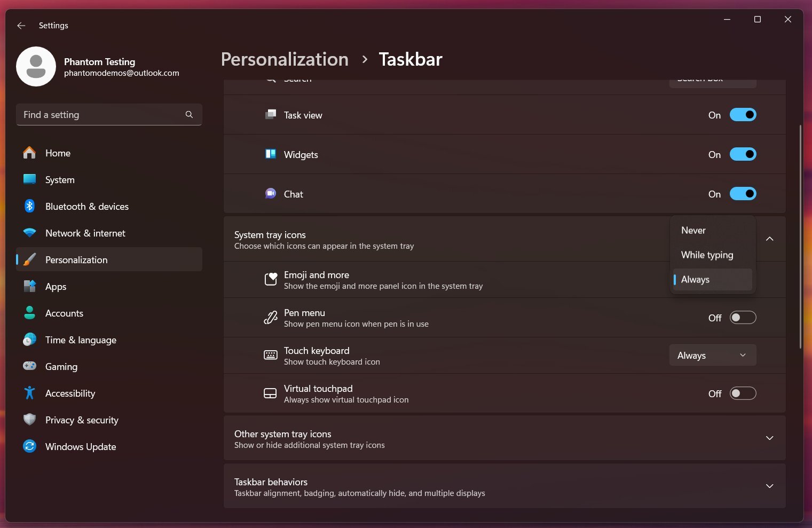This screenshot has height=528, width=812.
Task: Disable the Widgets toggle switch
Action: (743, 154)
